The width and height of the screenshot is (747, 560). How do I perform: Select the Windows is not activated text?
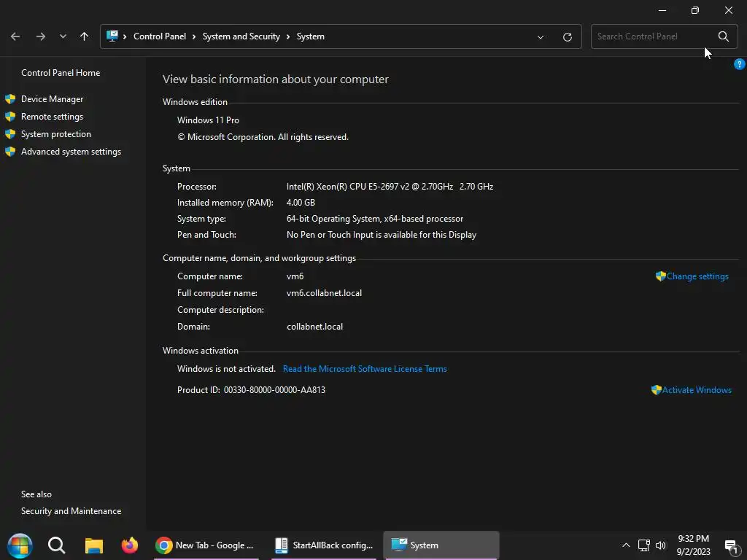point(226,369)
